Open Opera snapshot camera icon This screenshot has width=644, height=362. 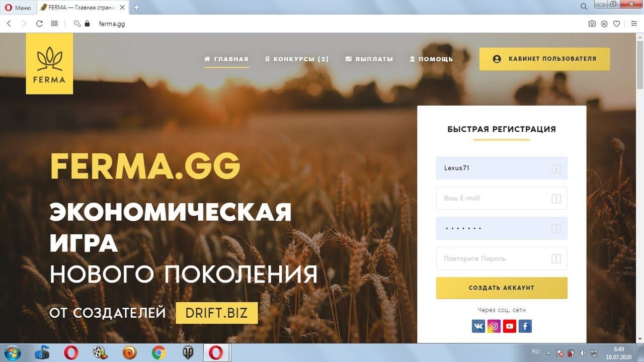pos(592,24)
